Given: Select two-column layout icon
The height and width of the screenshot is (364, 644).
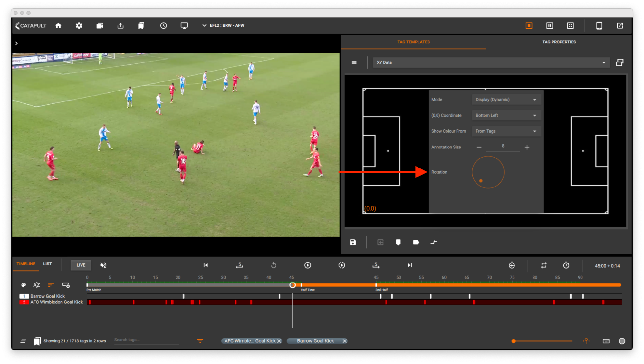Looking at the screenshot, I should 550,25.
